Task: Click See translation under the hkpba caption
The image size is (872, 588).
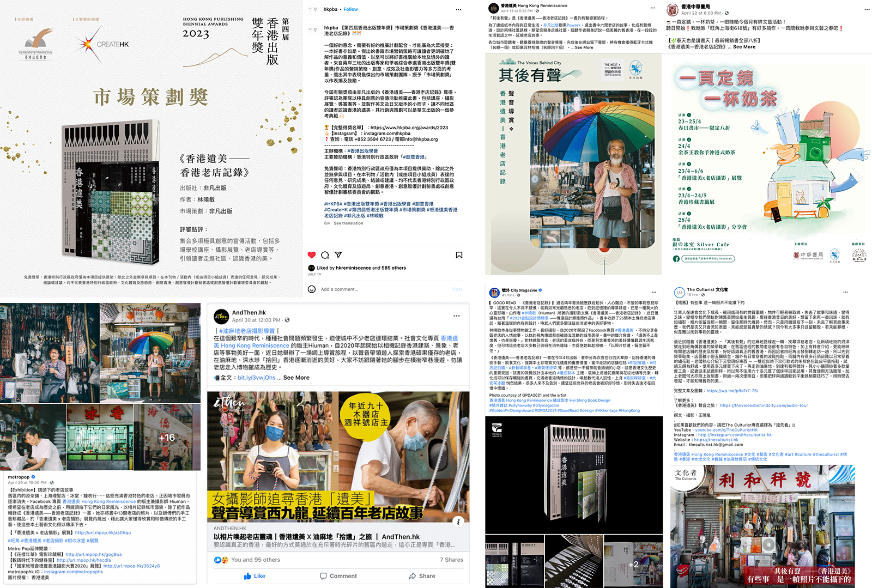Action: [348, 223]
